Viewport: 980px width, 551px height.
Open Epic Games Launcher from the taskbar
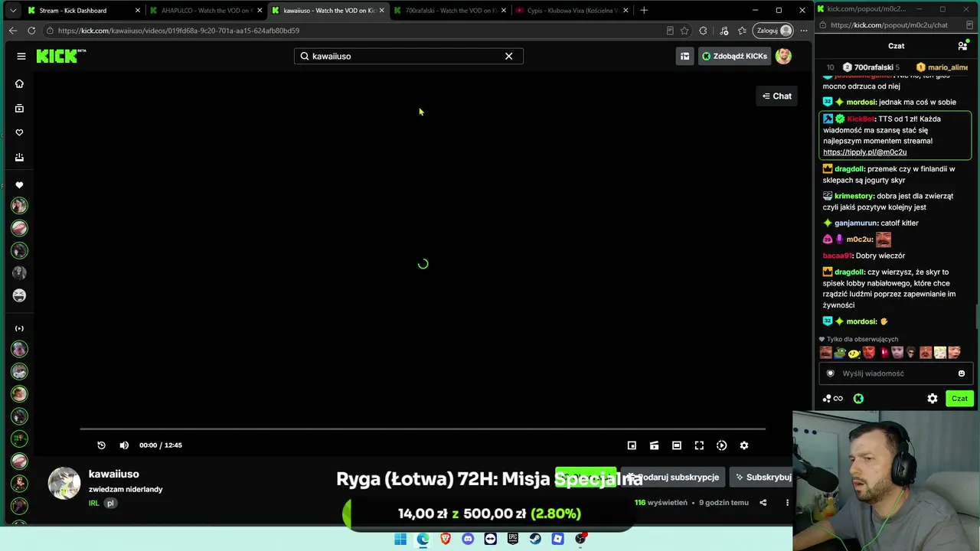coord(513,539)
